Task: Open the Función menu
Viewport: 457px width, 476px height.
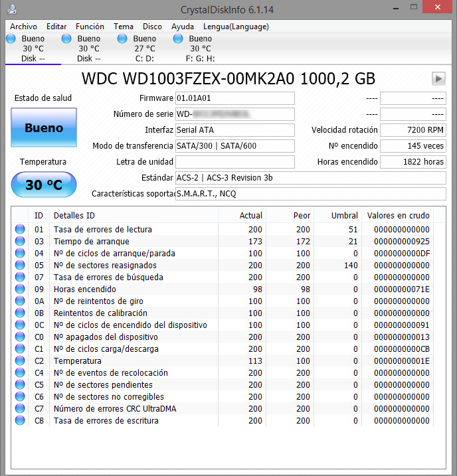Action: [x=90, y=27]
